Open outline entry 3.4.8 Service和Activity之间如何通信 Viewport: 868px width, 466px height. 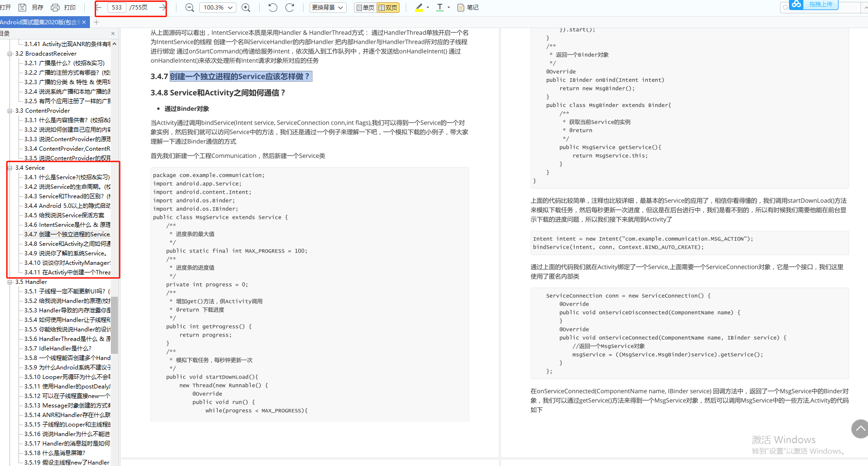click(67, 244)
